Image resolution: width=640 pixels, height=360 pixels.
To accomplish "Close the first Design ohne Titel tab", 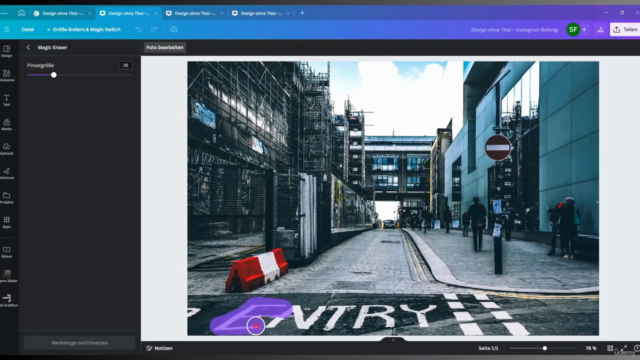I will [x=89, y=13].
